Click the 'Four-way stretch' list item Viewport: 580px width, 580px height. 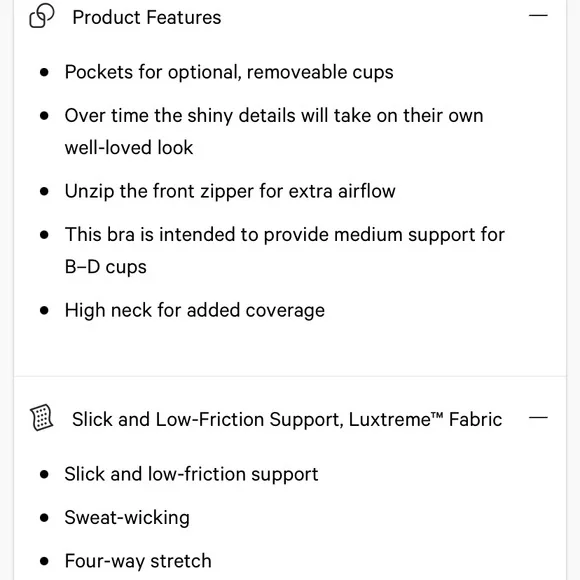pyautogui.click(x=138, y=561)
